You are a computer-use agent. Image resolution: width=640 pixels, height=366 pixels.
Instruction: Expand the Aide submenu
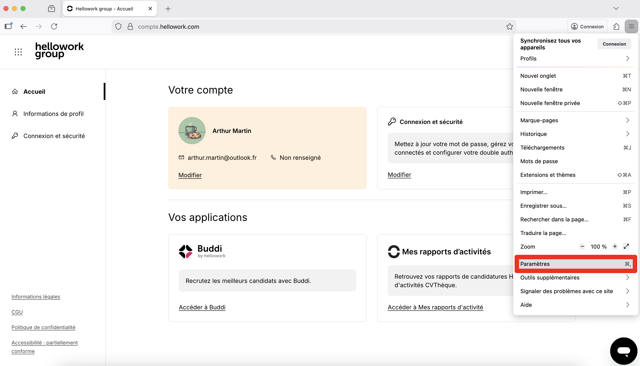[x=575, y=305]
